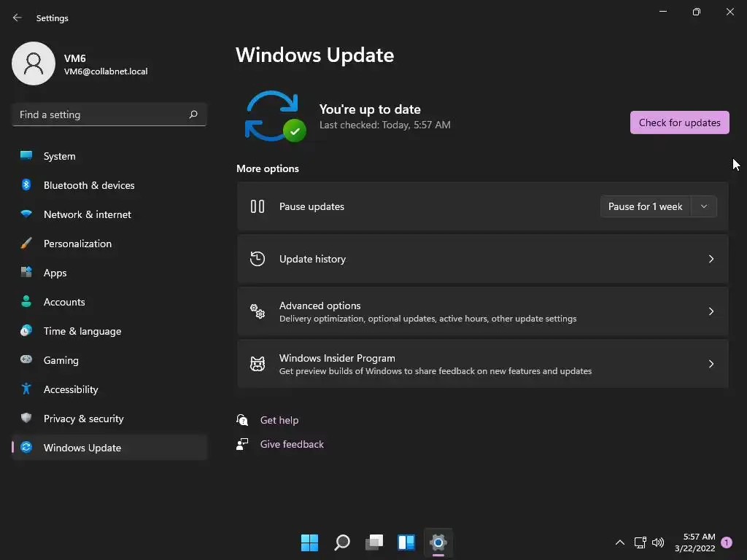This screenshot has height=560, width=747.
Task: Select Gaming in the sidebar
Action: pos(109,360)
